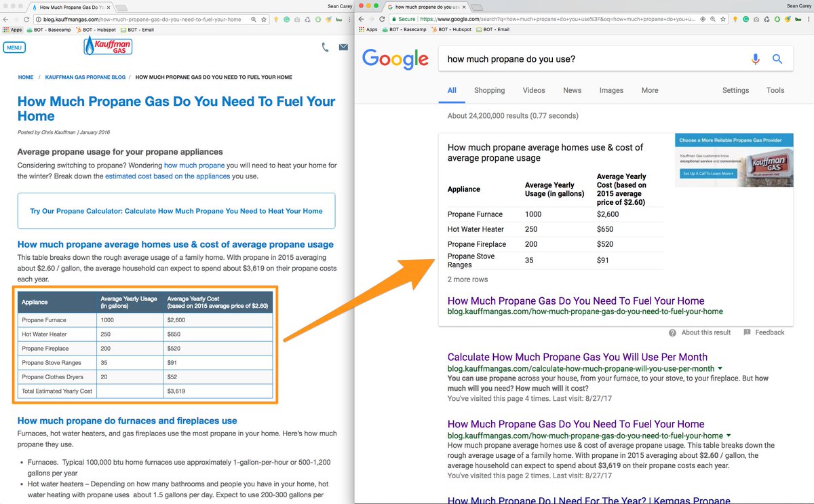Open the More search options menu

[x=650, y=90]
